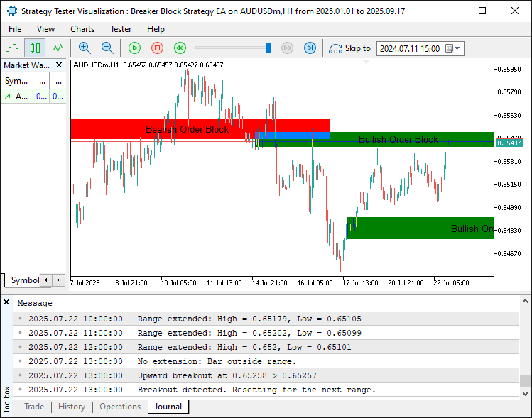
Task: Click the journal scroll down arrow
Action: pos(525,394)
